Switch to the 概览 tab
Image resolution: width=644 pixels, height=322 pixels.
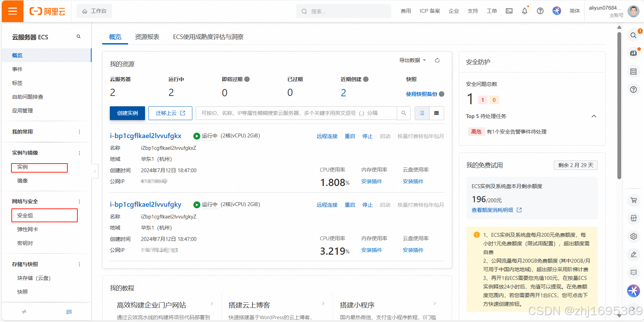115,37
